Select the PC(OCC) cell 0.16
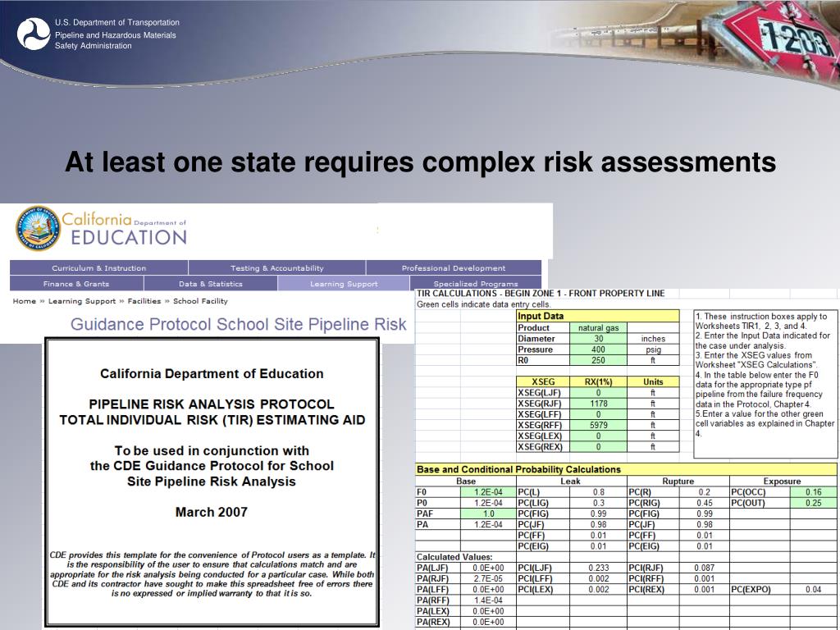The image size is (840, 630). (813, 492)
